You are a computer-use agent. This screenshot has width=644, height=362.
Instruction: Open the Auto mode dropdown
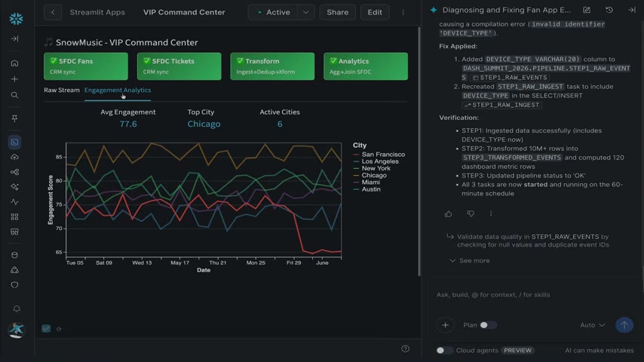tap(592, 325)
